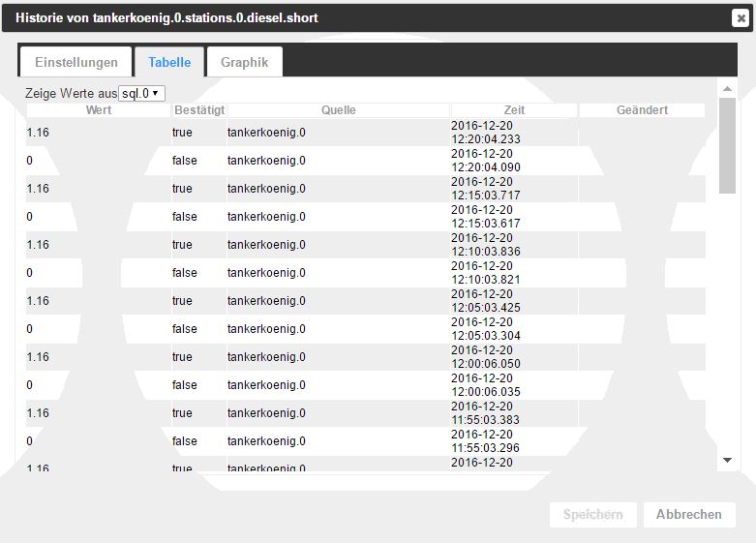Click 'true' in the 12:15:03.717 row
This screenshot has width=756, height=543.
(182, 189)
